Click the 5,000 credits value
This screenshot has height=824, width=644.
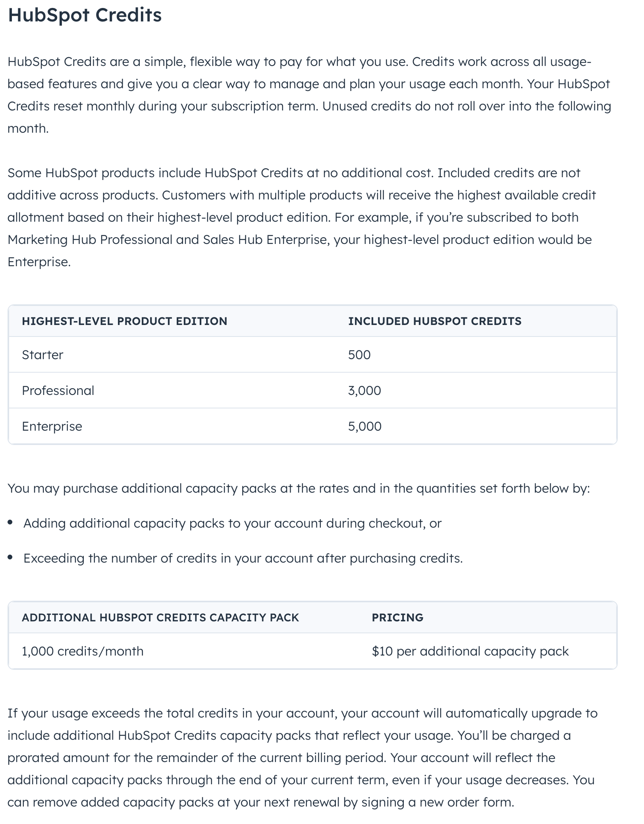click(x=364, y=426)
